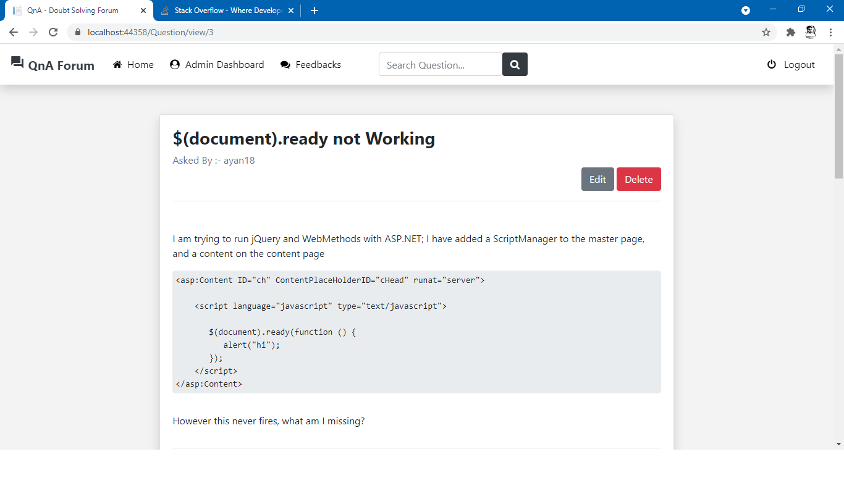Image resolution: width=844 pixels, height=504 pixels.
Task: Click the 'Asked By :- ayan18' text
Action: click(x=214, y=161)
